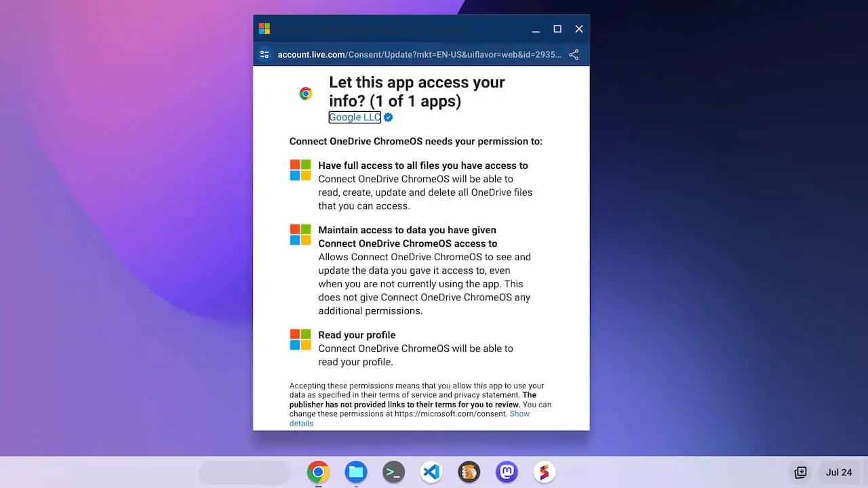The height and width of the screenshot is (488, 868).
Task: Click 'Let this app access your info?' heading
Action: tap(417, 91)
